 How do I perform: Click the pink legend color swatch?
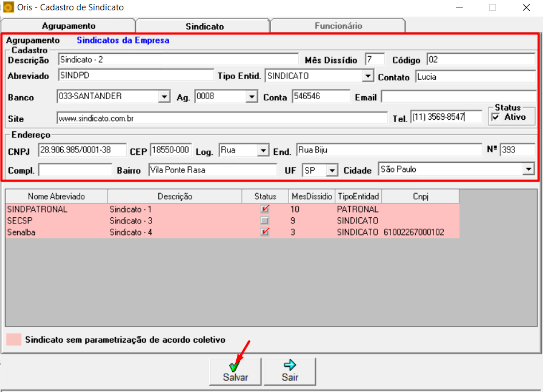[x=14, y=339]
